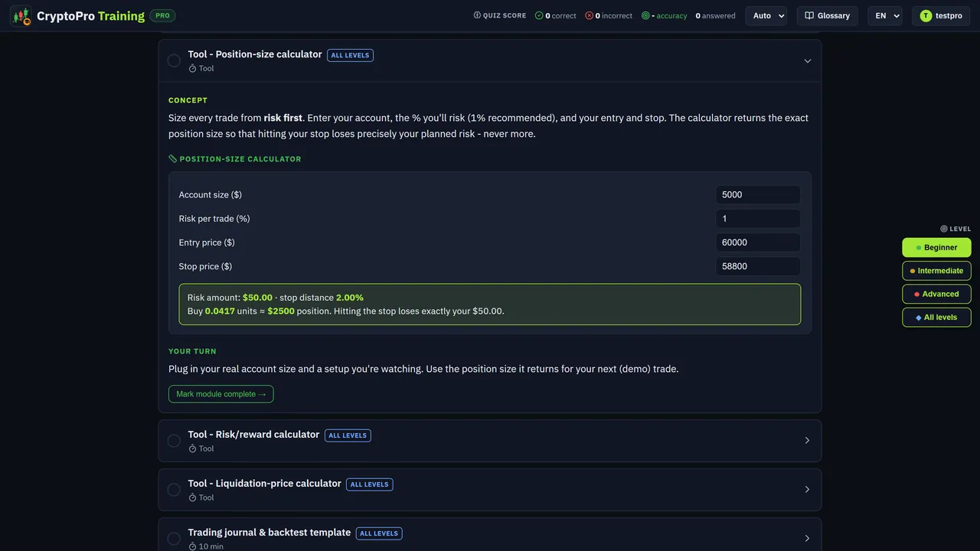
Task: Click the accuracy target icon
Action: 645,15
